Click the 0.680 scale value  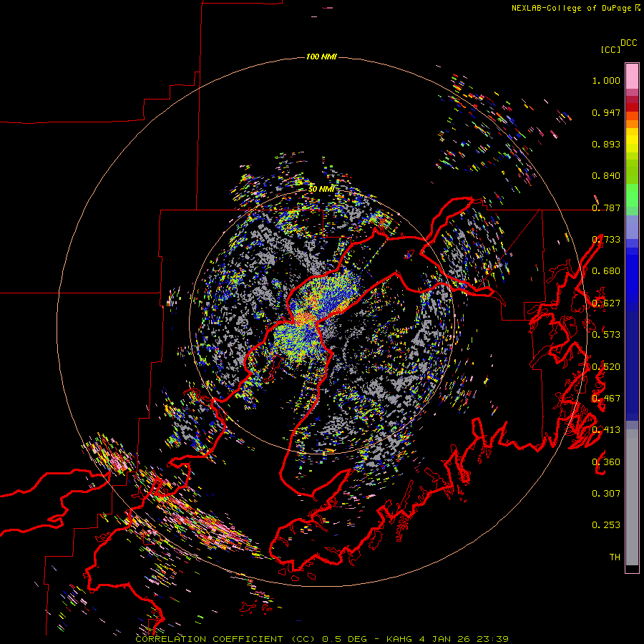click(x=606, y=271)
